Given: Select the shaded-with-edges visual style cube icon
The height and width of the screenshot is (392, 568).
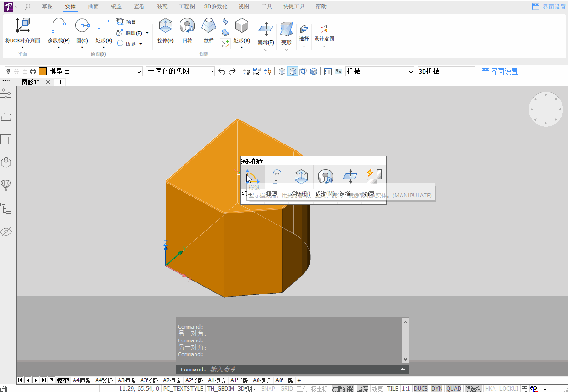Looking at the screenshot, I should click(293, 71).
